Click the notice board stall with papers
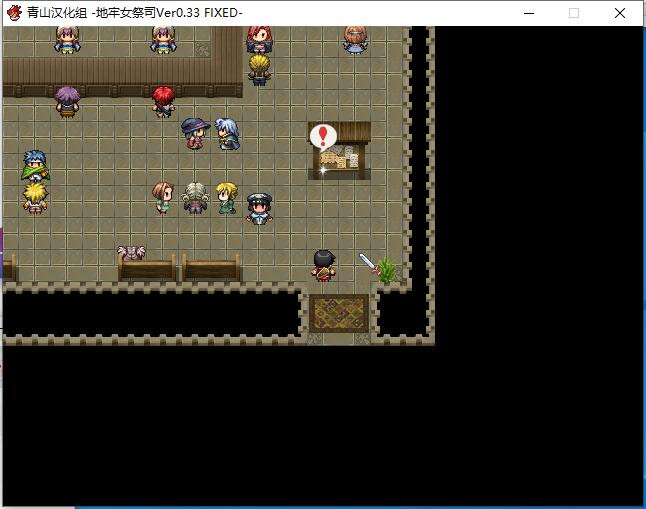The height and width of the screenshot is (509, 646). tap(341, 157)
